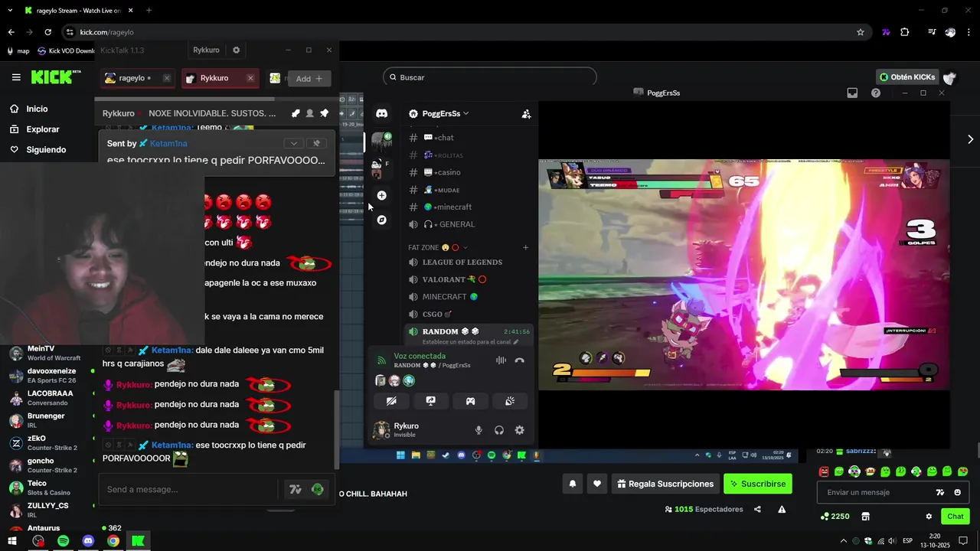Click Kick notification bell button
The width and height of the screenshot is (980, 551).
click(x=571, y=484)
